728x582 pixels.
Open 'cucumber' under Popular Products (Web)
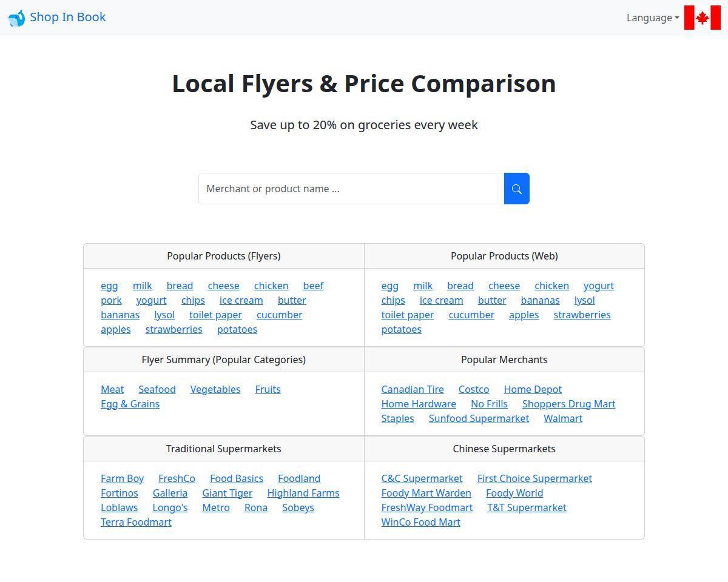click(x=471, y=315)
